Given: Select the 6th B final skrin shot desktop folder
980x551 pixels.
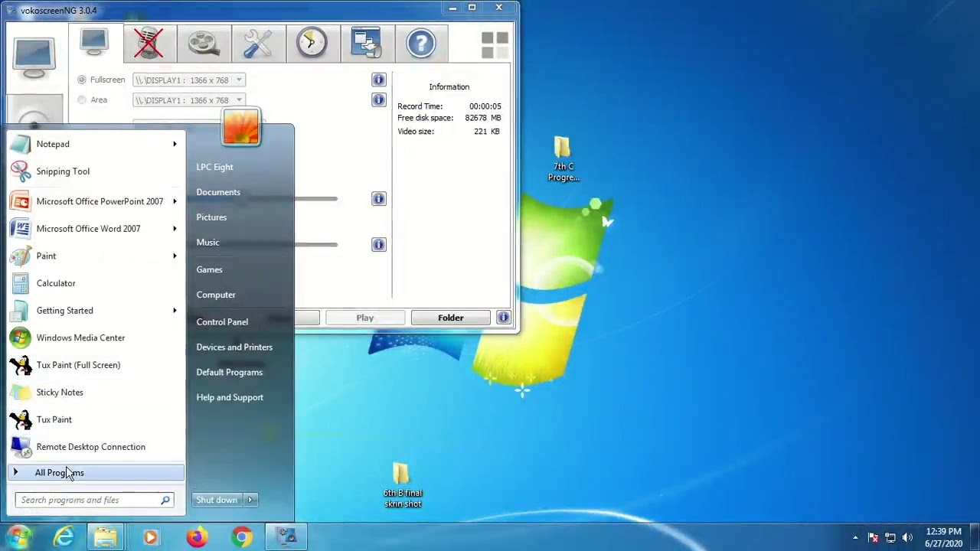Looking at the screenshot, I should pos(403,484).
